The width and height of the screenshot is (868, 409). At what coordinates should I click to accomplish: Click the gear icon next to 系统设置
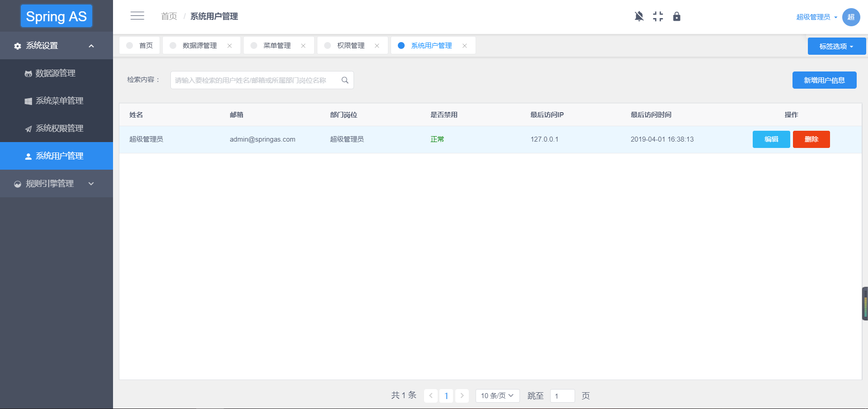coord(17,46)
